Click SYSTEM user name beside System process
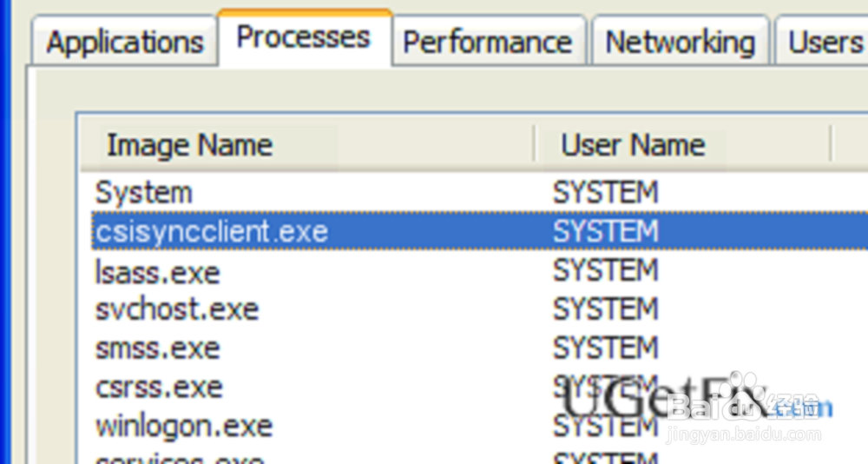 [606, 192]
